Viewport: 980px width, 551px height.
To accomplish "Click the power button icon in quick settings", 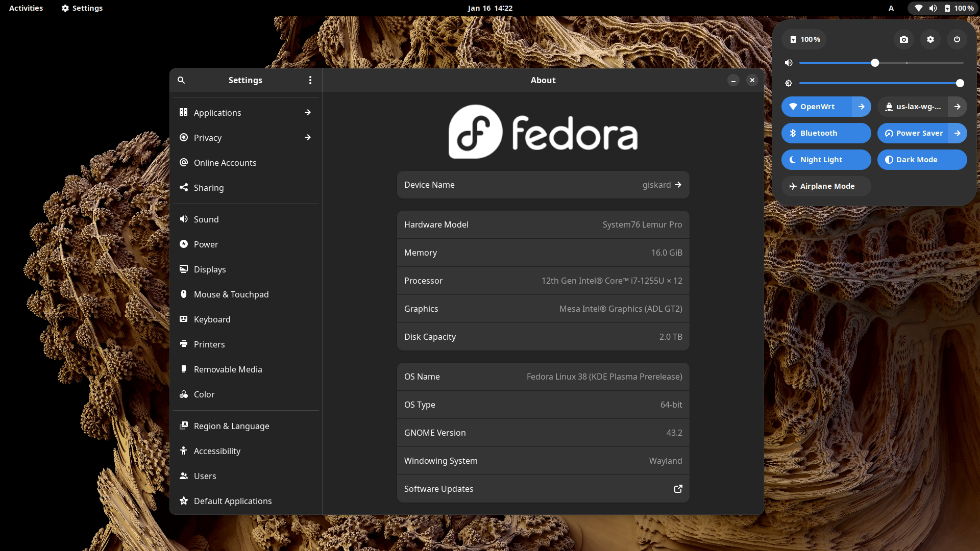I will tap(957, 39).
